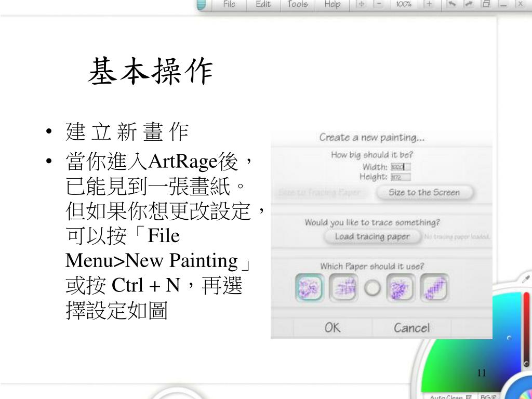The image size is (532, 399).
Task: Click the restore window icon
Action: point(486,4)
